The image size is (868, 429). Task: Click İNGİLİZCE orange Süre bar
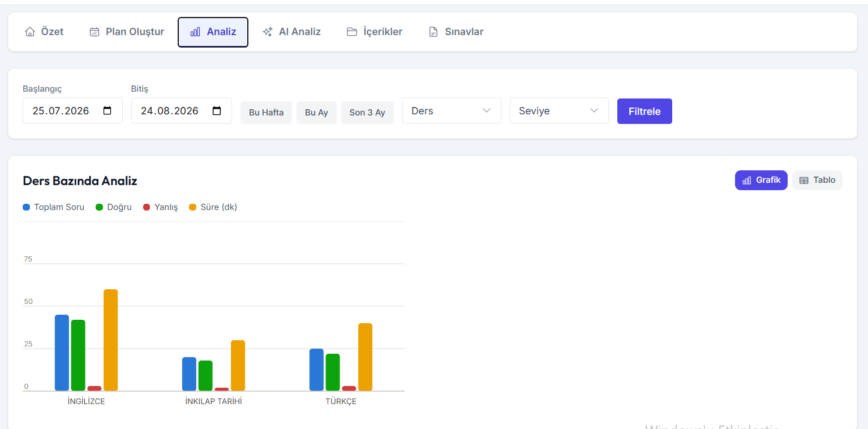click(110, 340)
